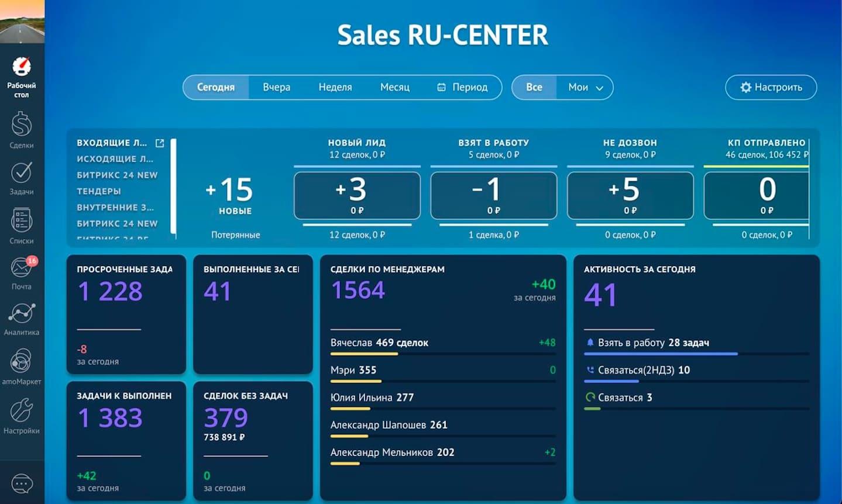Select manager Александр Мельников 202 row
This screenshot has width=842, height=504.
tap(443, 455)
